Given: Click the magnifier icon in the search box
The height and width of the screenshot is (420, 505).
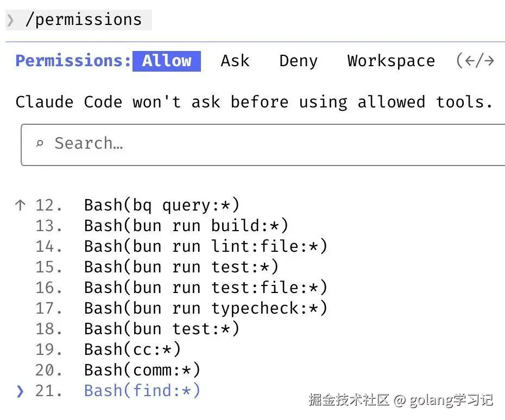Looking at the screenshot, I should tap(40, 143).
